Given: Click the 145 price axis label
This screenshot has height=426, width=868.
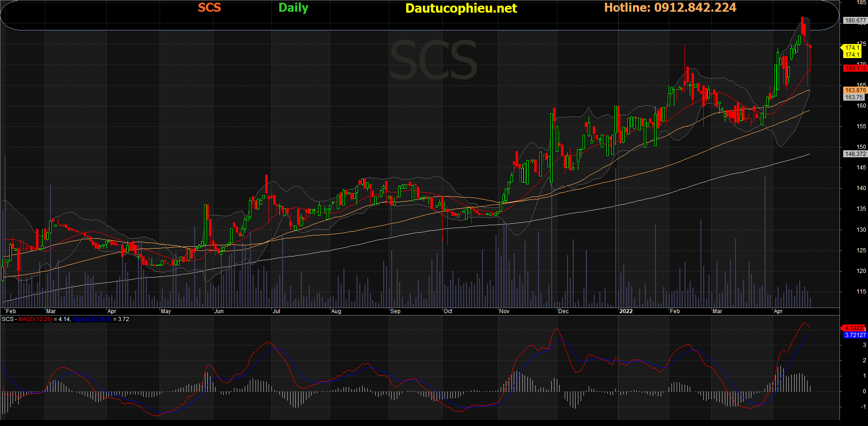Looking at the screenshot, I should point(861,168).
